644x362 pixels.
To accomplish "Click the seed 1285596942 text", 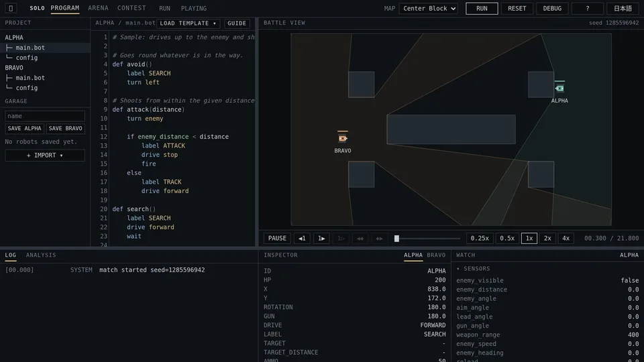I will [x=614, y=23].
